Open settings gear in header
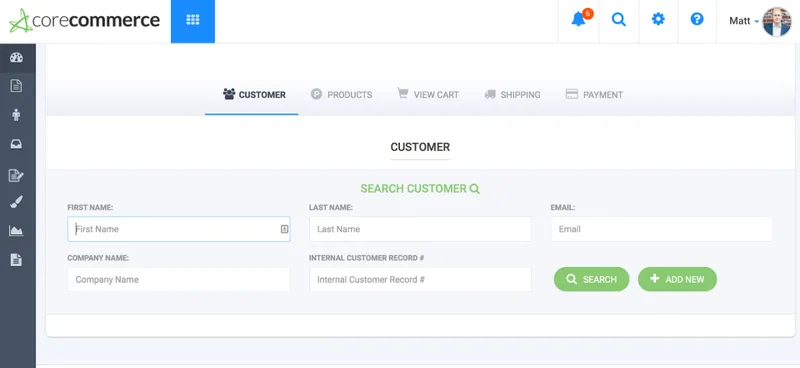Screen dimensions: 800x368 pos(658,19)
